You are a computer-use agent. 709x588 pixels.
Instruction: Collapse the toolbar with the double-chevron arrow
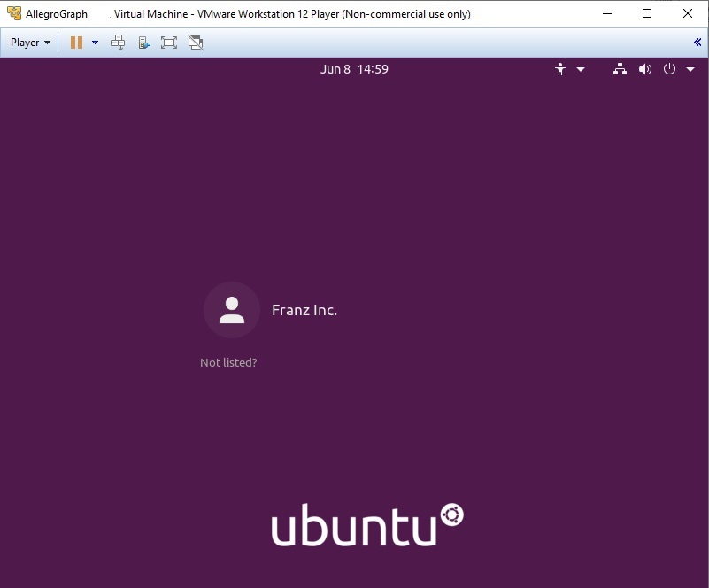[697, 42]
